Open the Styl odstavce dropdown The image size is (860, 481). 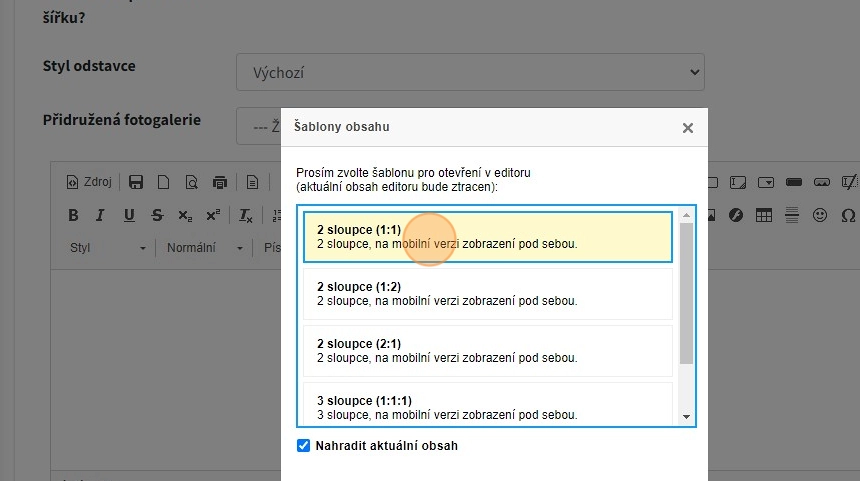(x=470, y=73)
